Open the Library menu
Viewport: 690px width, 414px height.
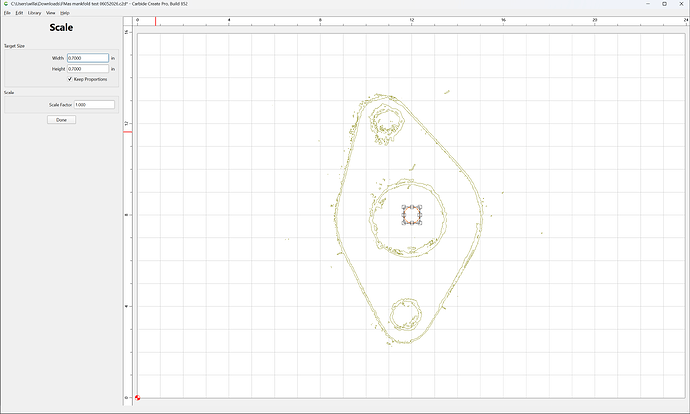coord(34,13)
